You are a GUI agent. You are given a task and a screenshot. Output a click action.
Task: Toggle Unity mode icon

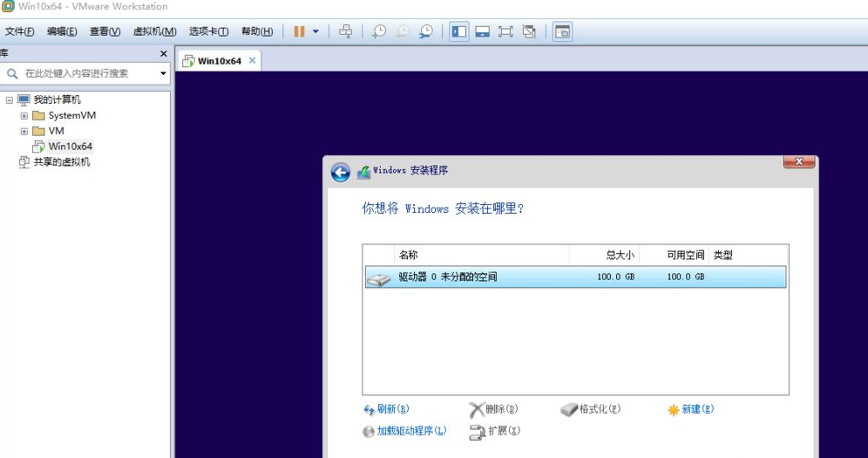pos(529,31)
